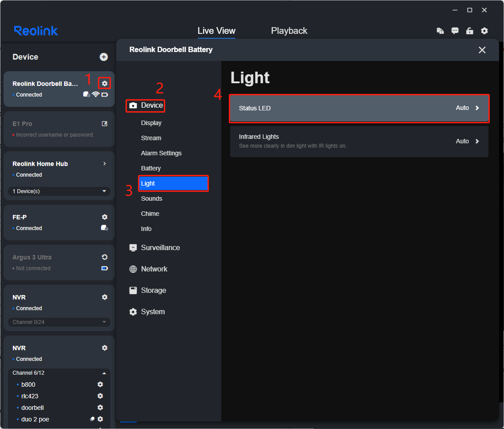Select the Argus 3 Ultra device card
This screenshot has width=504, height=429.
tap(59, 263)
